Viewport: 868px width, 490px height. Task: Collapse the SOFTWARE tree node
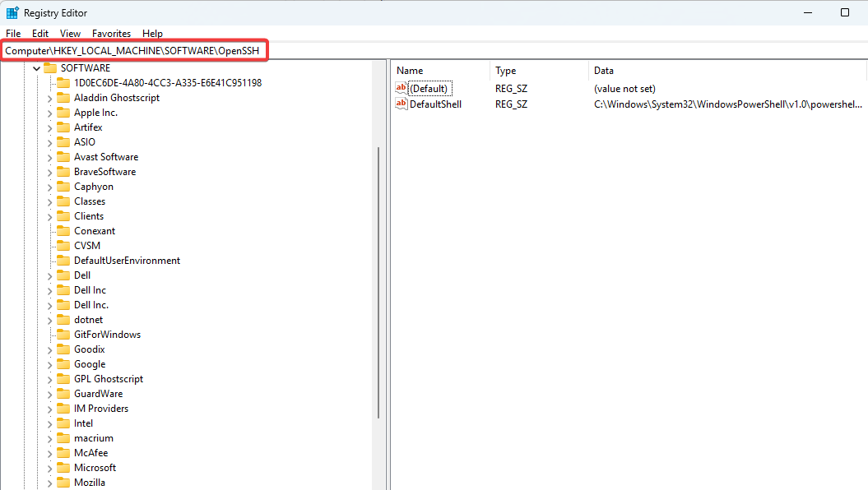pos(36,68)
